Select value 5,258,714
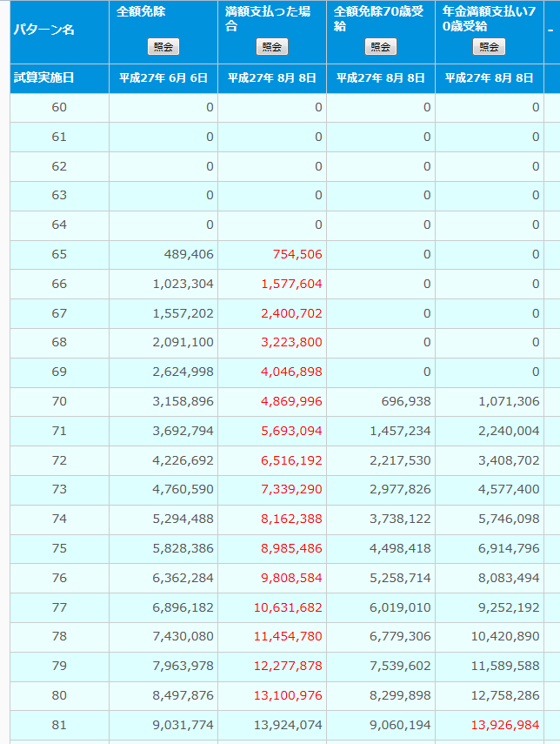 tap(400, 578)
